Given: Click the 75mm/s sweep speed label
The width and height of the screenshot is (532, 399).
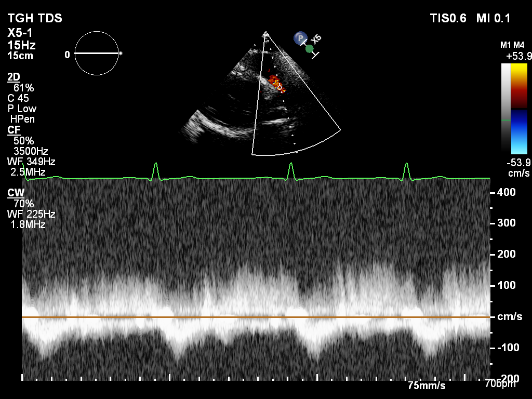Looking at the screenshot, I should point(427,385).
